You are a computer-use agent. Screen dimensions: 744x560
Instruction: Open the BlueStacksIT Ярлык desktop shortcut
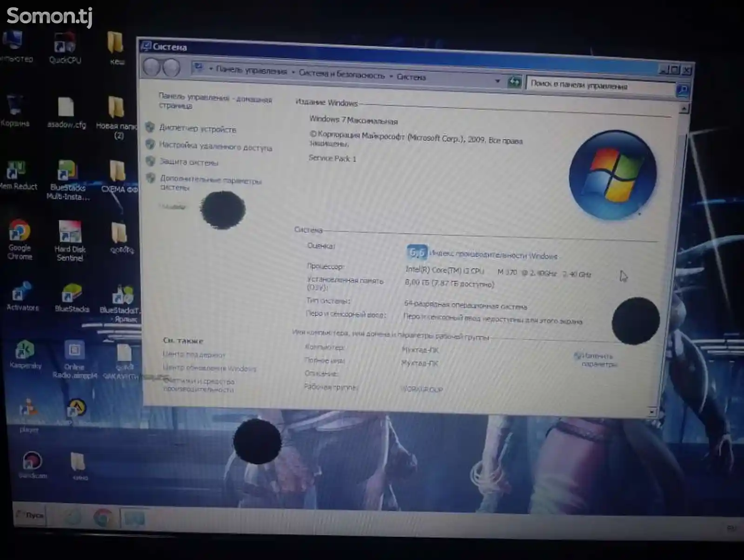point(121,303)
